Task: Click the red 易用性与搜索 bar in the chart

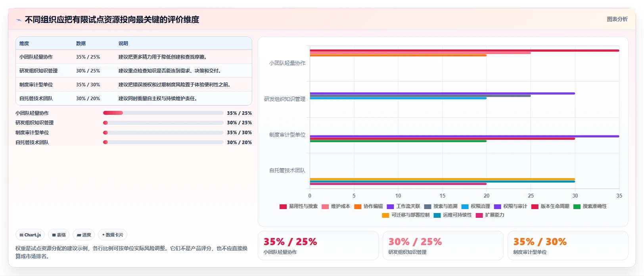Action: click(464, 51)
